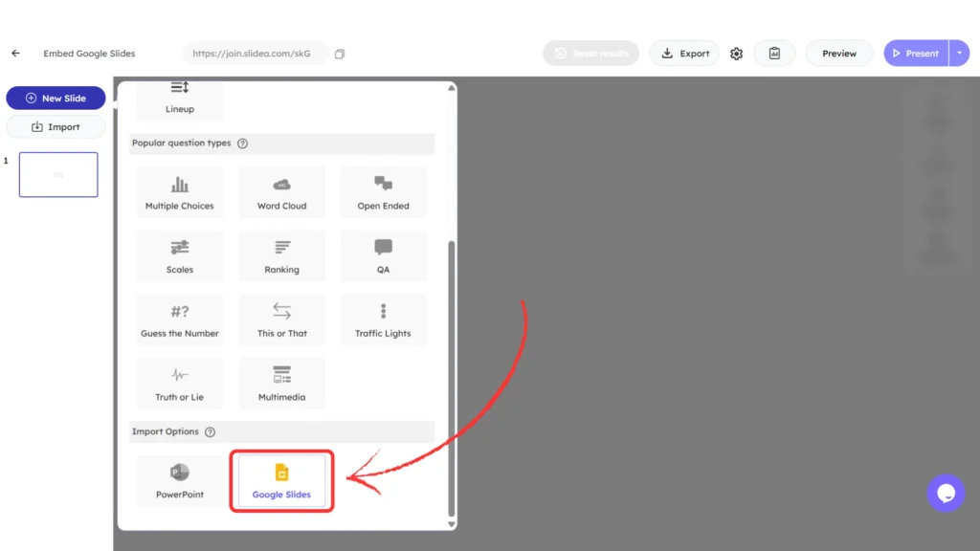
Task: Select the Guess the Number type
Action: point(179,319)
